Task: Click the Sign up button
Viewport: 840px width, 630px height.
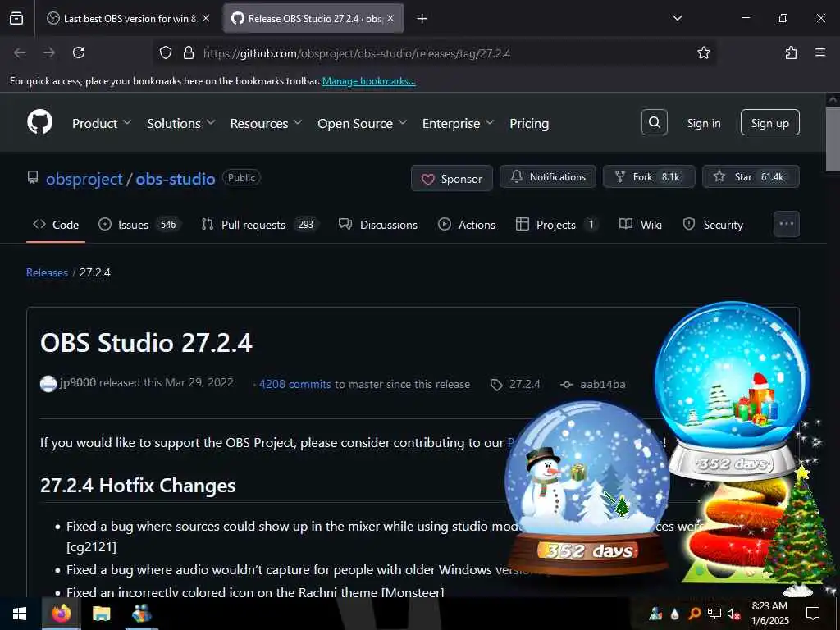Action: tap(769, 123)
